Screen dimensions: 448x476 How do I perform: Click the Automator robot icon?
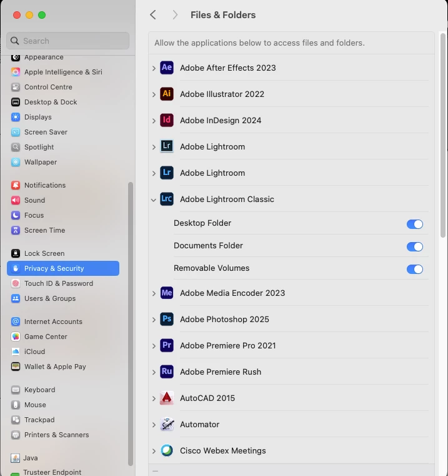pos(167,424)
